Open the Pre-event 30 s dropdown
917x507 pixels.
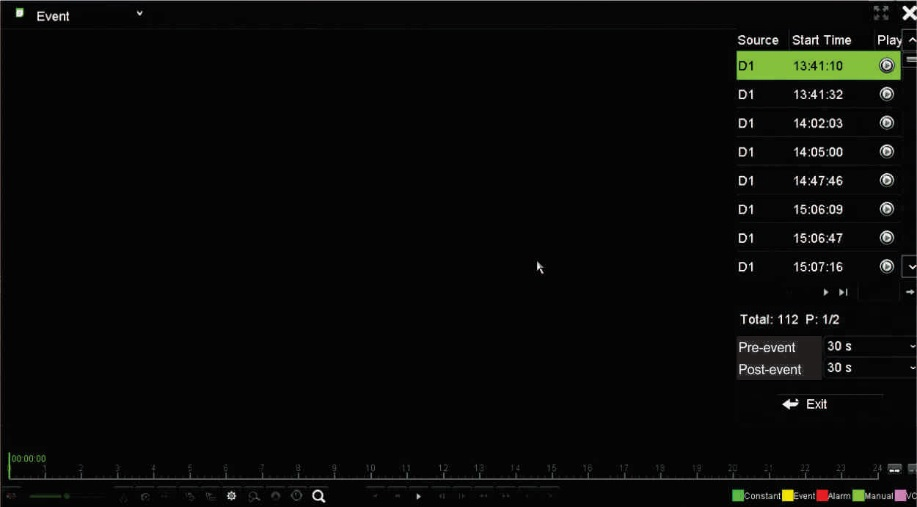pyautogui.click(x=870, y=346)
